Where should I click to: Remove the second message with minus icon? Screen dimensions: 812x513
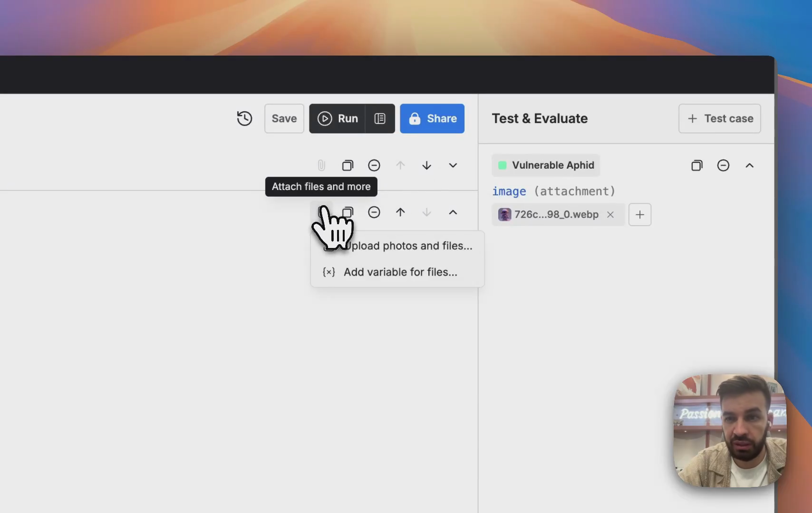tap(374, 212)
